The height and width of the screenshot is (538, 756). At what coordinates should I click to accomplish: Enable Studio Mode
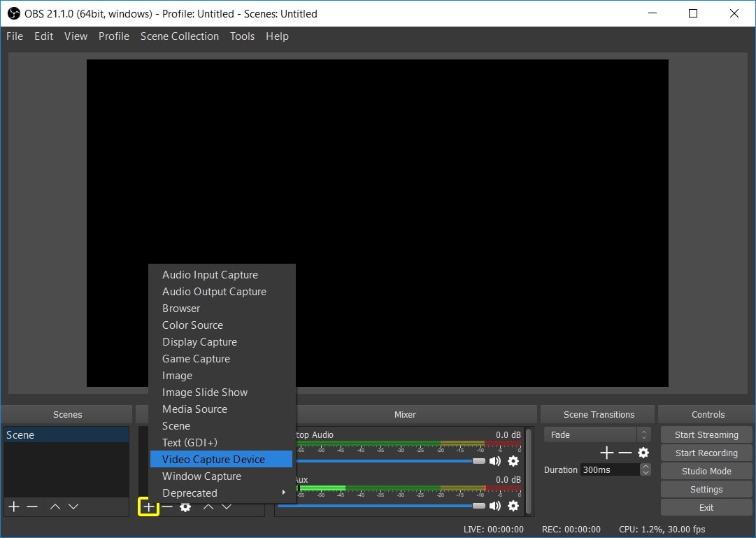pos(706,470)
